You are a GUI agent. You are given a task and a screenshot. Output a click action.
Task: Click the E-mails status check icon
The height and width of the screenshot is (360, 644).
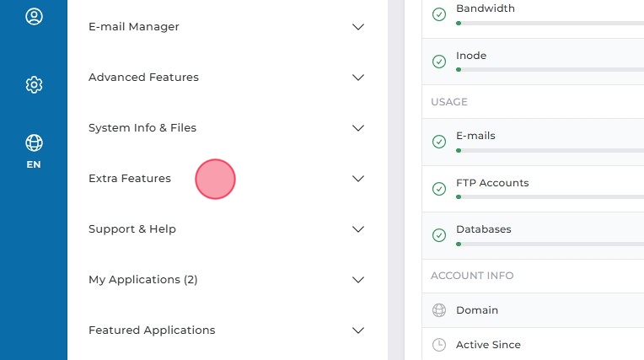[x=438, y=142]
